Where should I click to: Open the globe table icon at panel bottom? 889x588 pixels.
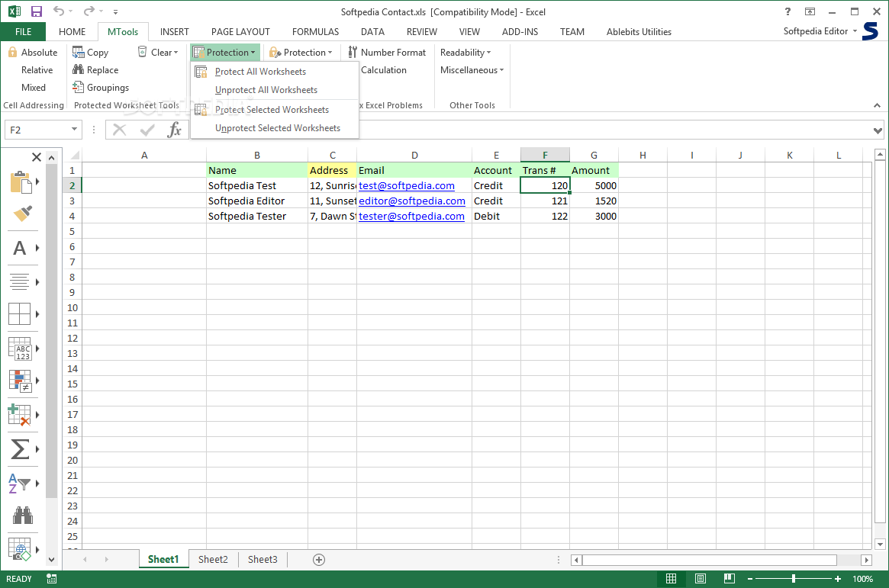20,549
